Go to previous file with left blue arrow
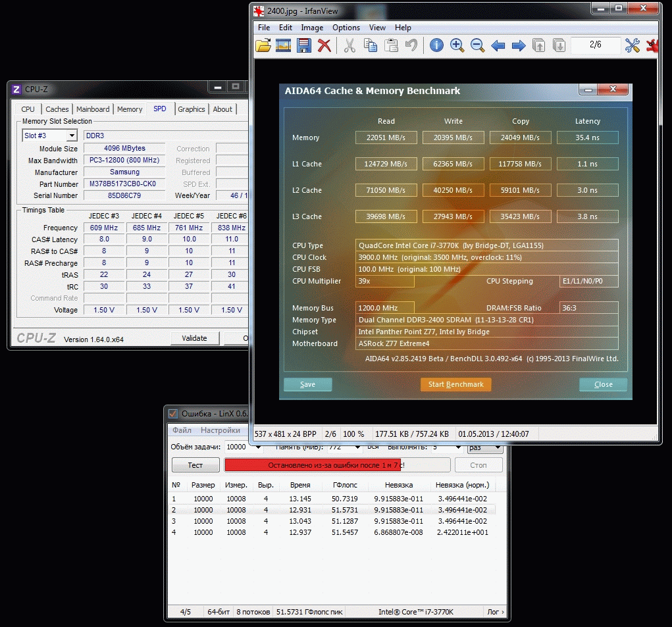The image size is (672, 627). (x=498, y=45)
